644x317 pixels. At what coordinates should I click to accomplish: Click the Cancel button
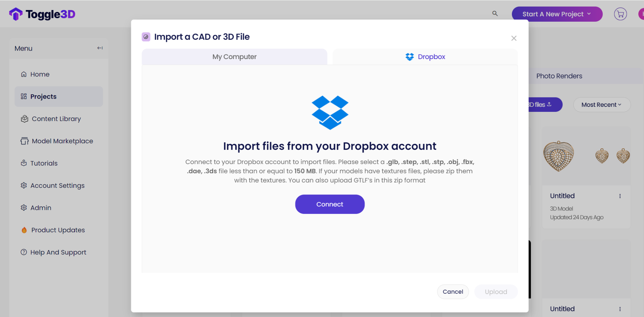tap(453, 292)
